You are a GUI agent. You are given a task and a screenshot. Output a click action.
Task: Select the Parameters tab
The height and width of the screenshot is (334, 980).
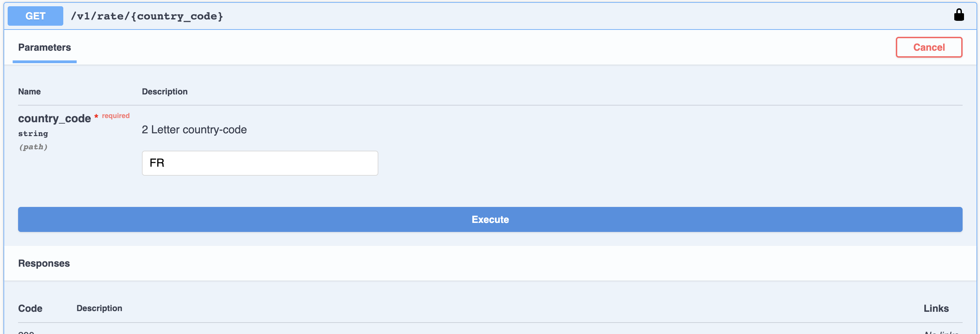[x=45, y=48]
